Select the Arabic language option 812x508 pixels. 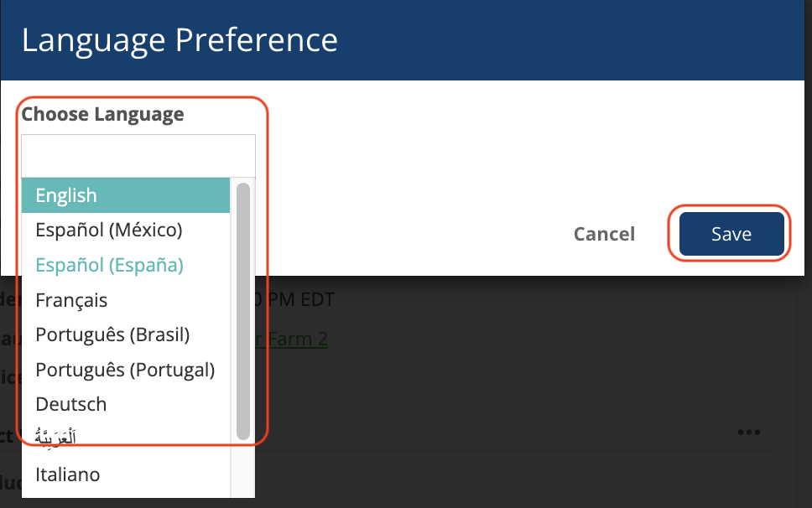point(125,438)
